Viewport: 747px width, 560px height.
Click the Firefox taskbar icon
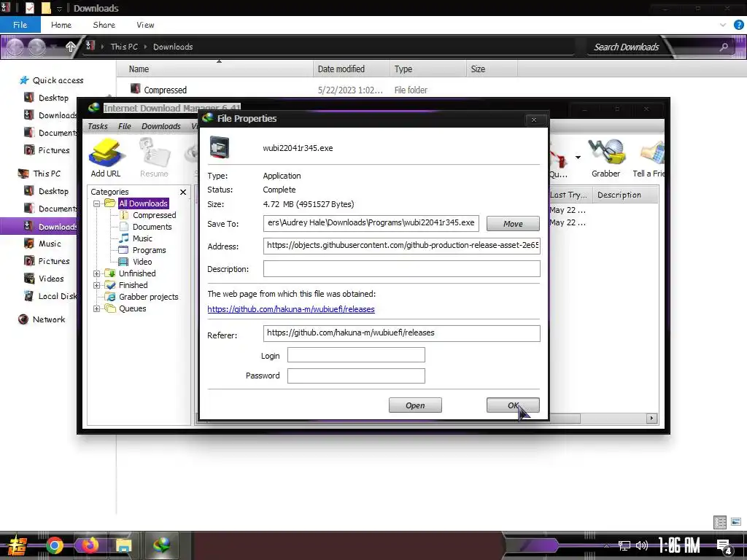tap(89, 545)
